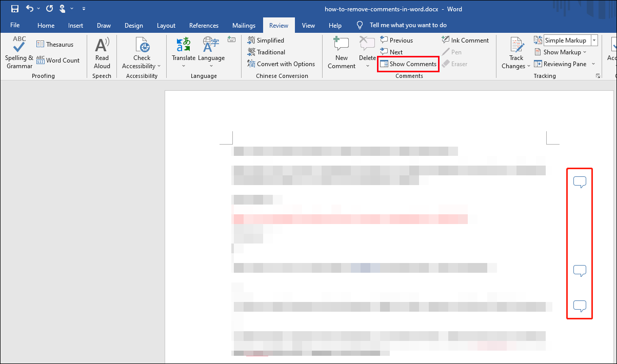Expand the Check Accessibility dropdown arrow
This screenshot has height=364, width=617.
159,66
